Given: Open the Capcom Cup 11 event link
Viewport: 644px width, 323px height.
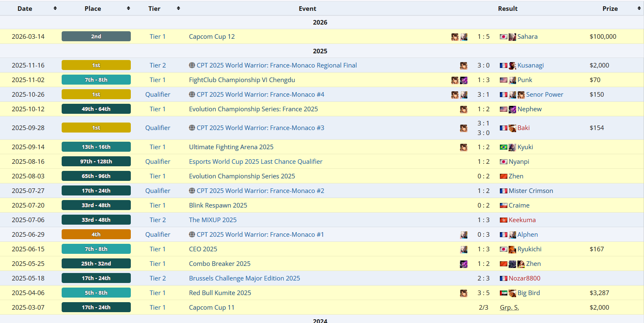Looking at the screenshot, I should [x=212, y=308].
